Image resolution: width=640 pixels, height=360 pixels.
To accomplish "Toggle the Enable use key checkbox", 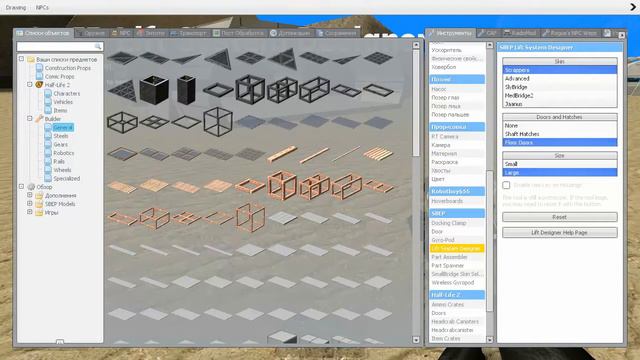I will [506, 185].
